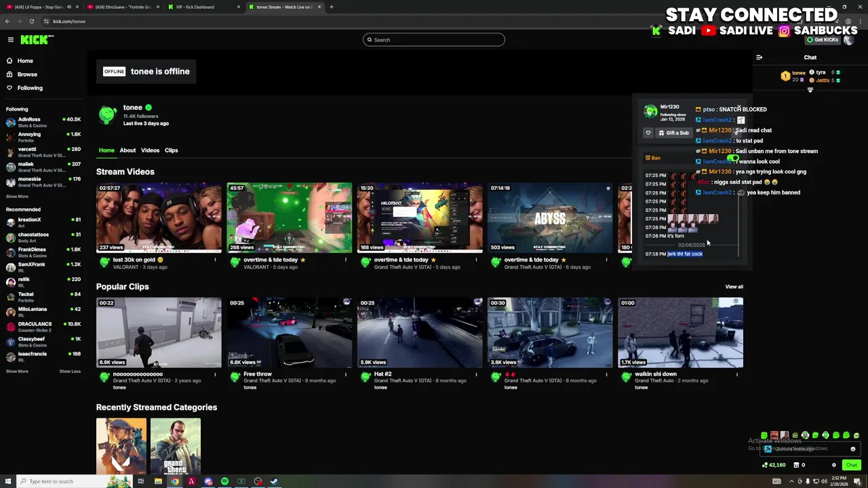
Task: Switch to Clips channel tab
Action: click(x=171, y=150)
